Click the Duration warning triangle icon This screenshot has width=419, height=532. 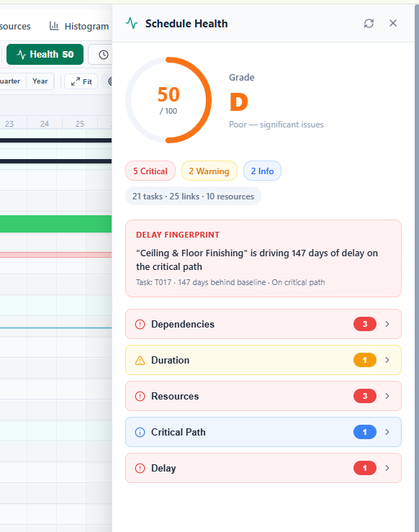(x=140, y=361)
